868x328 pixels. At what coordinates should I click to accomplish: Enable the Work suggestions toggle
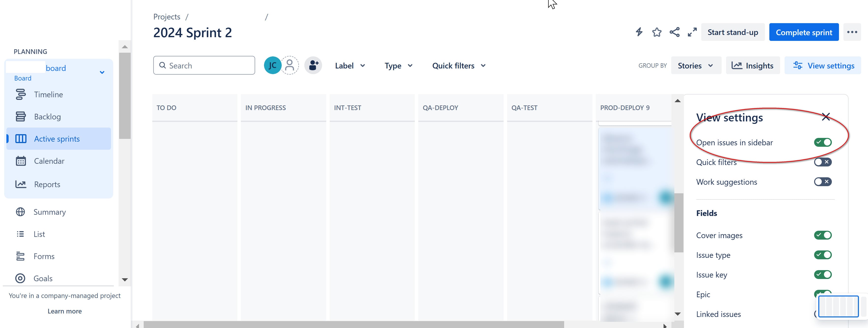click(x=822, y=182)
